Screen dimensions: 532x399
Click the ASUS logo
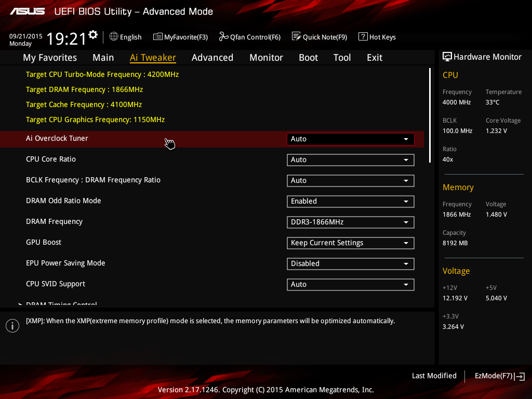28,11
